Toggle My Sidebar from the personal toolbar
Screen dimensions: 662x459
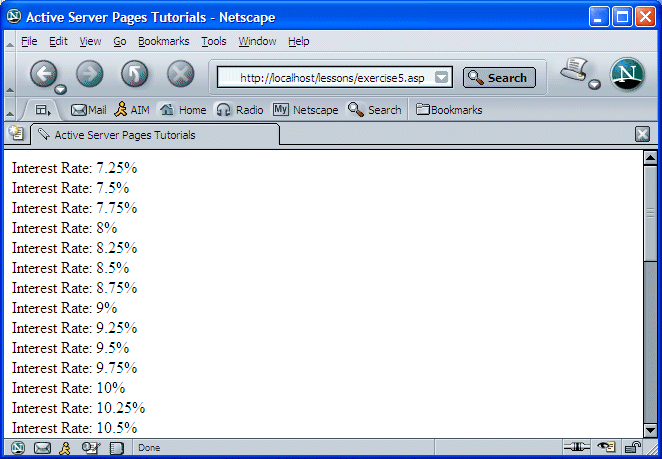43,110
